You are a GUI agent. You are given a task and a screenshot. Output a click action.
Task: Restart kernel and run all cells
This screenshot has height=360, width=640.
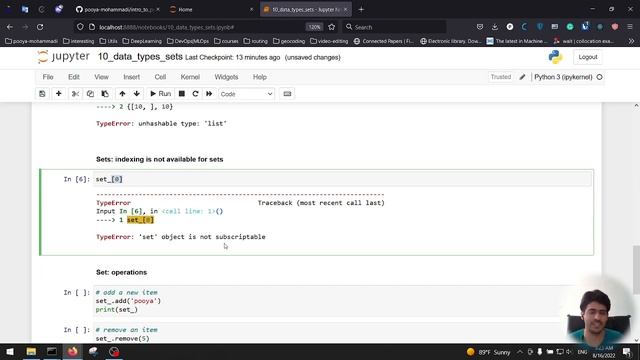point(209,94)
